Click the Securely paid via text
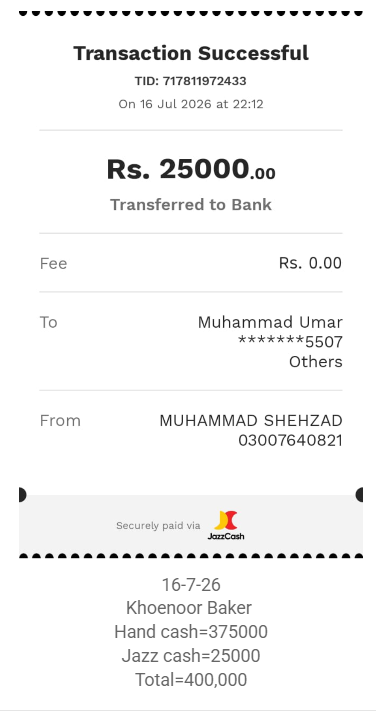The height and width of the screenshot is (716, 376). [158, 526]
